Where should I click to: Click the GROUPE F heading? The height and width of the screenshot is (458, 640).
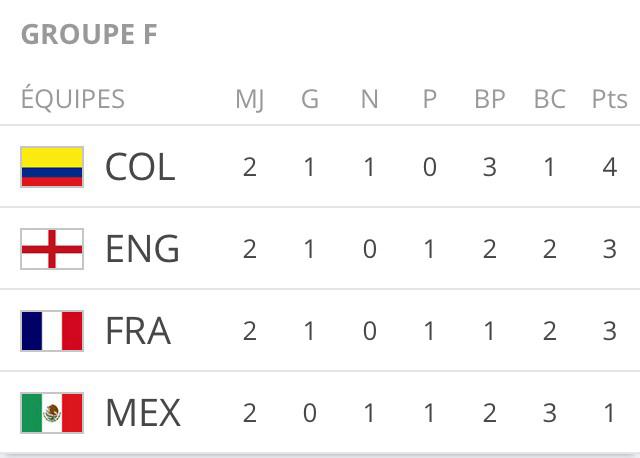[x=89, y=35]
